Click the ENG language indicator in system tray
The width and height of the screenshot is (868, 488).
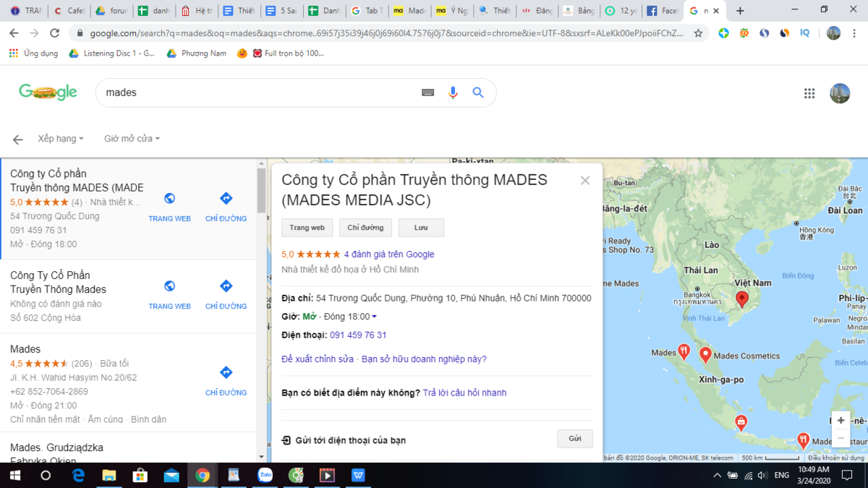782,476
